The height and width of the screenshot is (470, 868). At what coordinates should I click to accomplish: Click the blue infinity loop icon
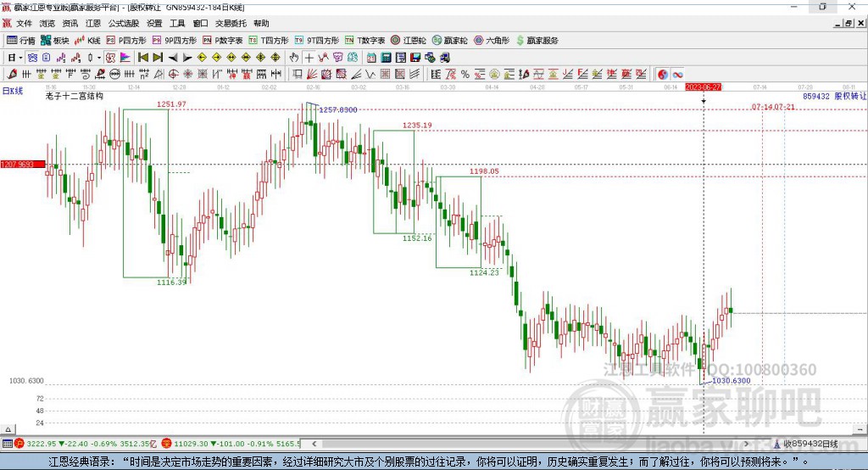[x=677, y=75]
